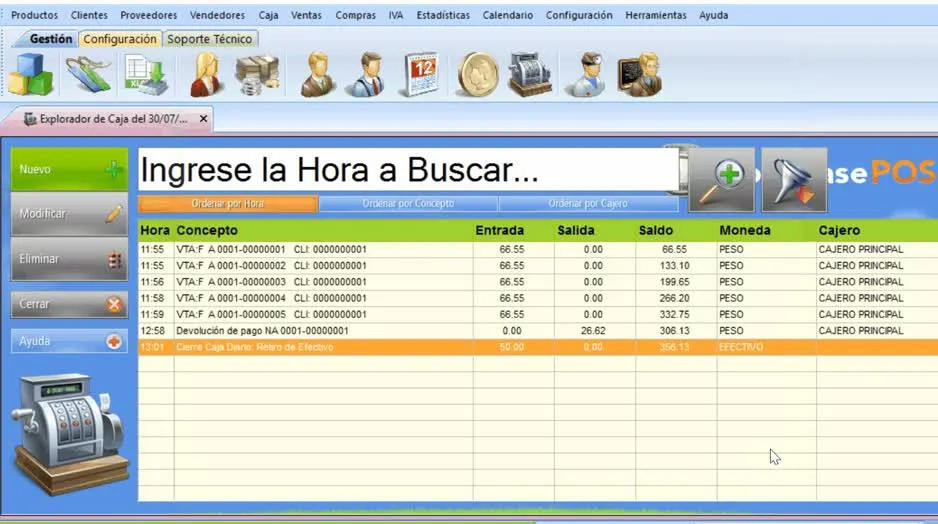Select row VTA:F A 0001-00000002

[538, 266]
